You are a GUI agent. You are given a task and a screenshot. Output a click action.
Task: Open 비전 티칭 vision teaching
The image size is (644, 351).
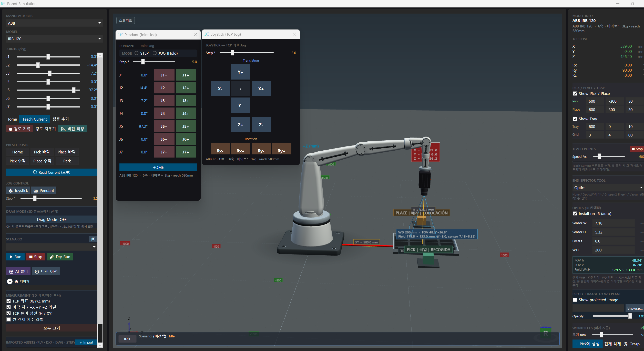click(73, 129)
